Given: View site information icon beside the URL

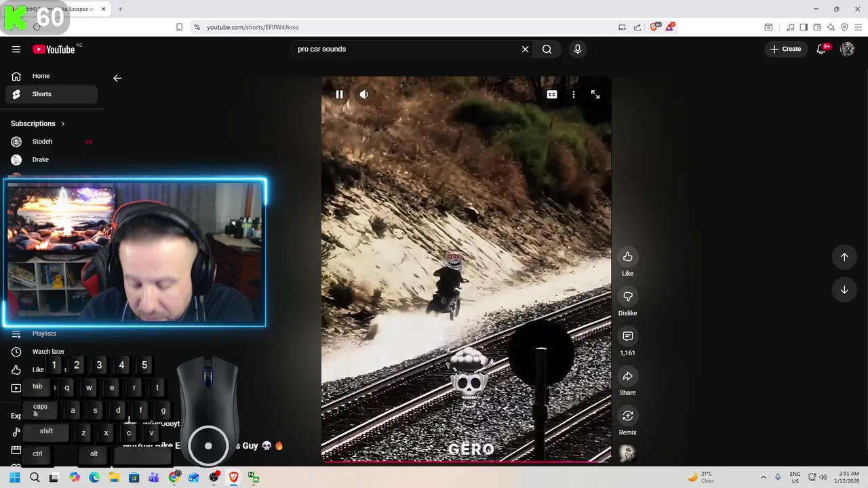Looking at the screenshot, I should tap(197, 27).
